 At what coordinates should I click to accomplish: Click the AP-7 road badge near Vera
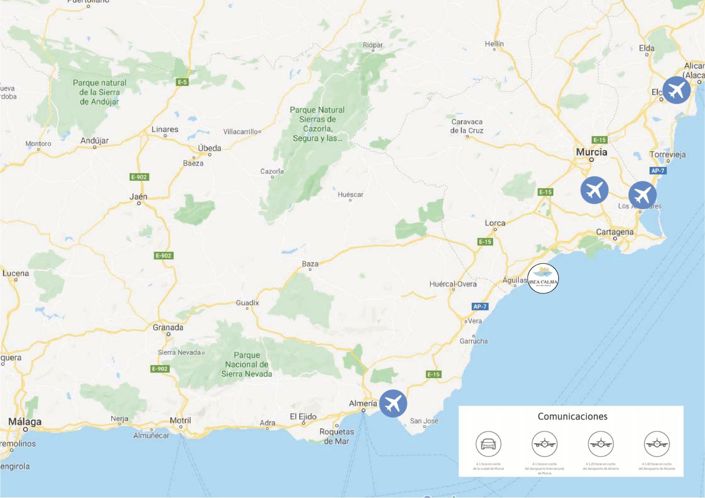click(480, 307)
